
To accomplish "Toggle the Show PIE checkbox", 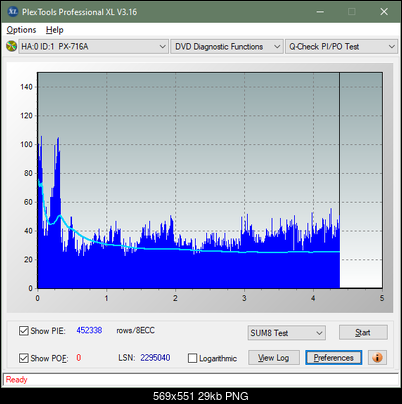I will tap(24, 331).
